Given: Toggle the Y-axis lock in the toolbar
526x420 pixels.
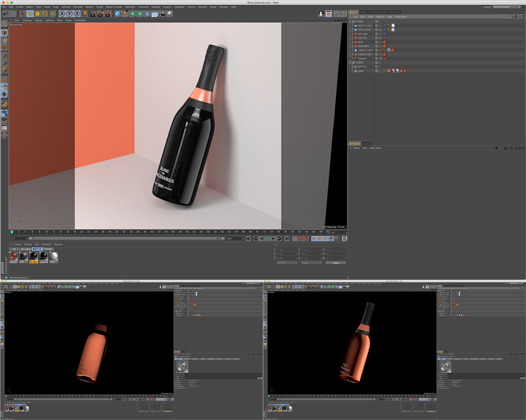Looking at the screenshot, I should click(x=70, y=14).
